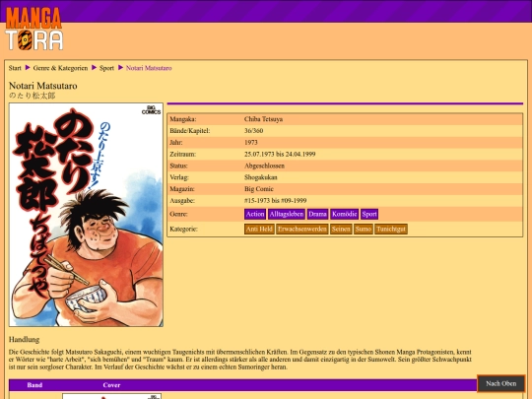The height and width of the screenshot is (399, 532).
Task: View the large Notari Matsutaro cover image
Action: (86, 215)
